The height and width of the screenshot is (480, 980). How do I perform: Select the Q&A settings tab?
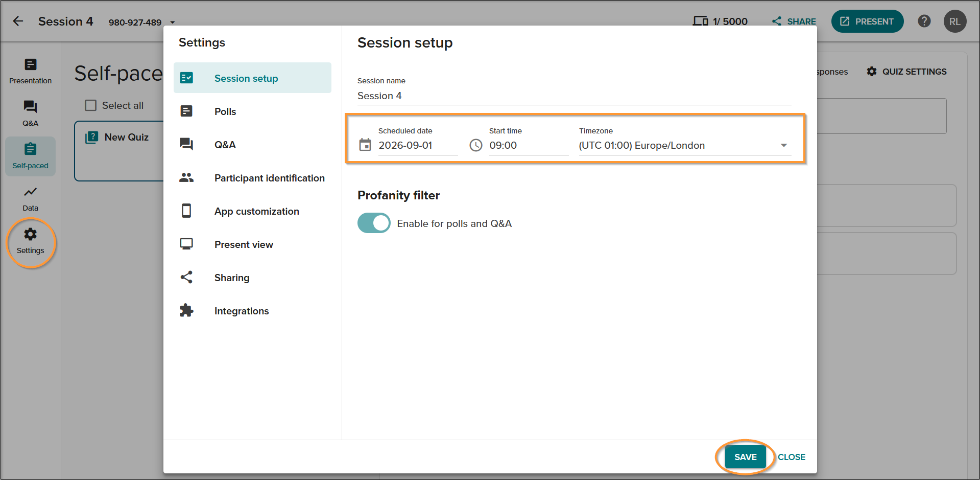[x=252, y=145]
